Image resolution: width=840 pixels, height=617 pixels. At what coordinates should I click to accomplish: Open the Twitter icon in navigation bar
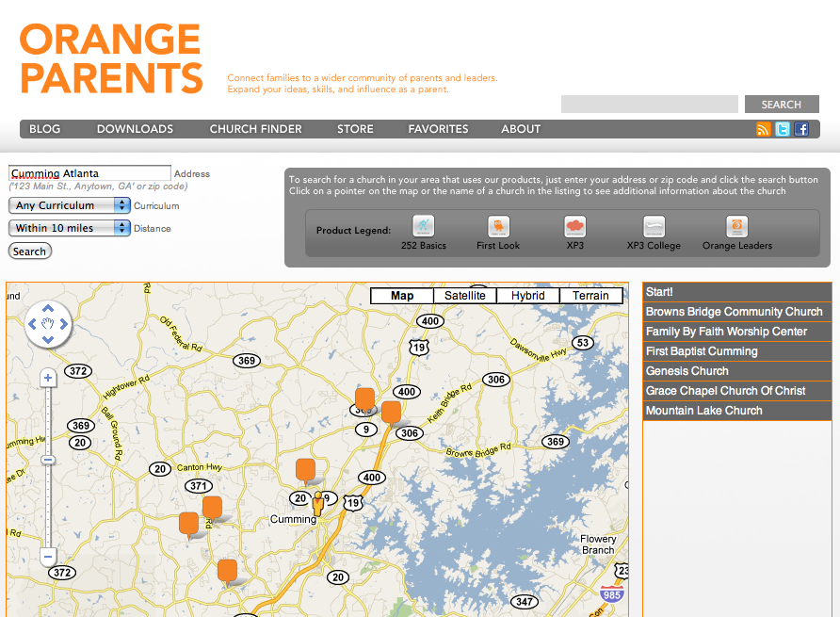tap(783, 129)
